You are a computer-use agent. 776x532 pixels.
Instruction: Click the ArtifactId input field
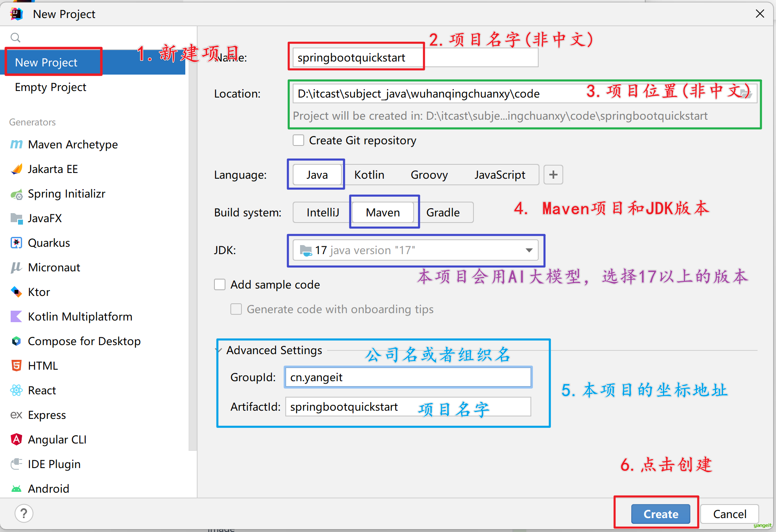pos(408,407)
